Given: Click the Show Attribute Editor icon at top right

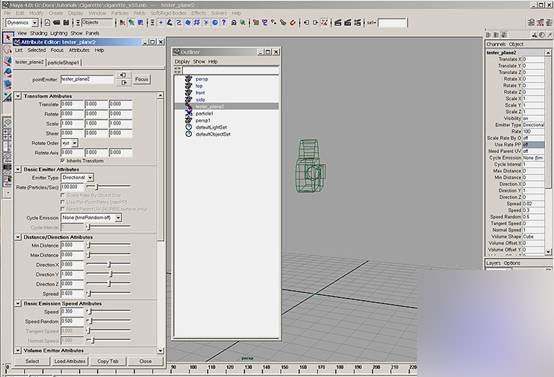Looking at the screenshot, I should tap(531, 23).
